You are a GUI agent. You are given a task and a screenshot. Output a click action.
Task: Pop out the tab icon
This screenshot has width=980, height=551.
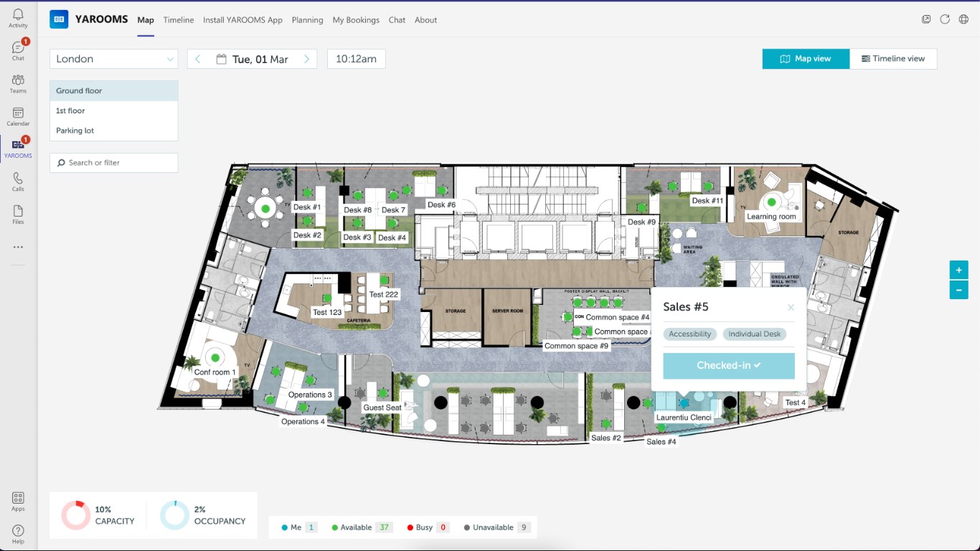tap(926, 19)
